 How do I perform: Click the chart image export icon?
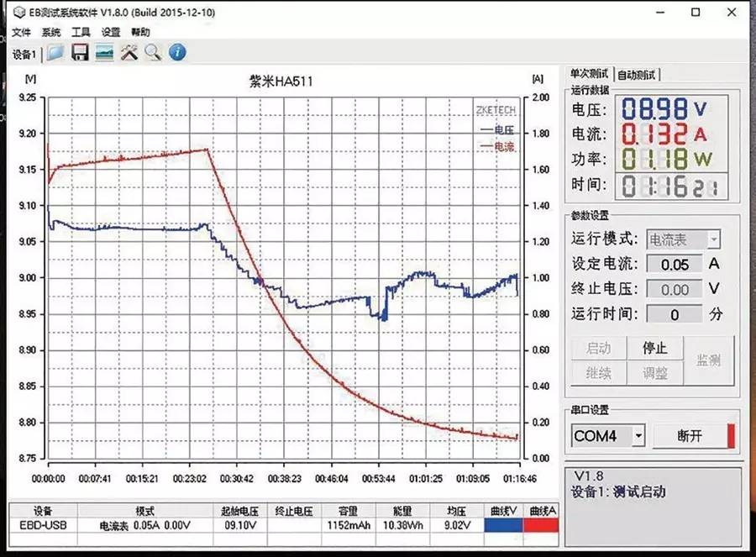103,52
